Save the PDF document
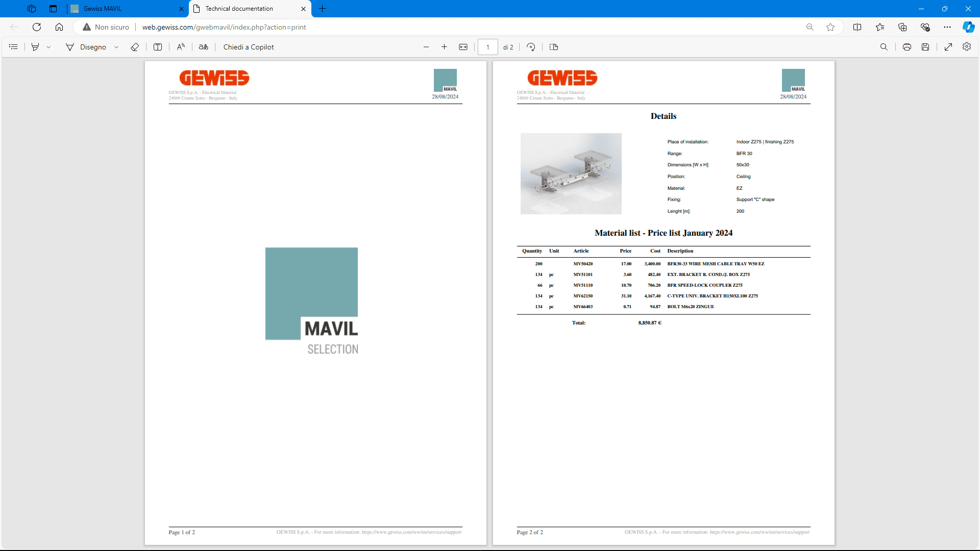 pos(925,47)
